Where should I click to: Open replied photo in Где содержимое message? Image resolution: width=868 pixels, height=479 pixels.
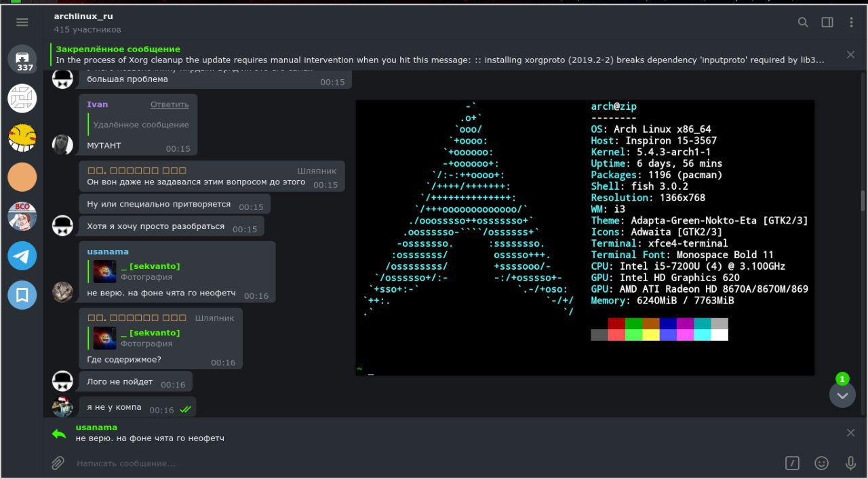(105, 337)
